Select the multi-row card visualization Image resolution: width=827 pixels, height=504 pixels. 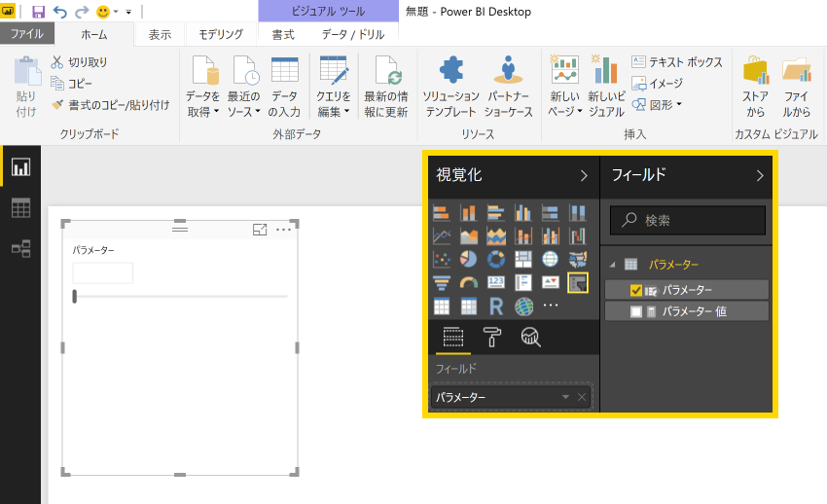tap(522, 282)
